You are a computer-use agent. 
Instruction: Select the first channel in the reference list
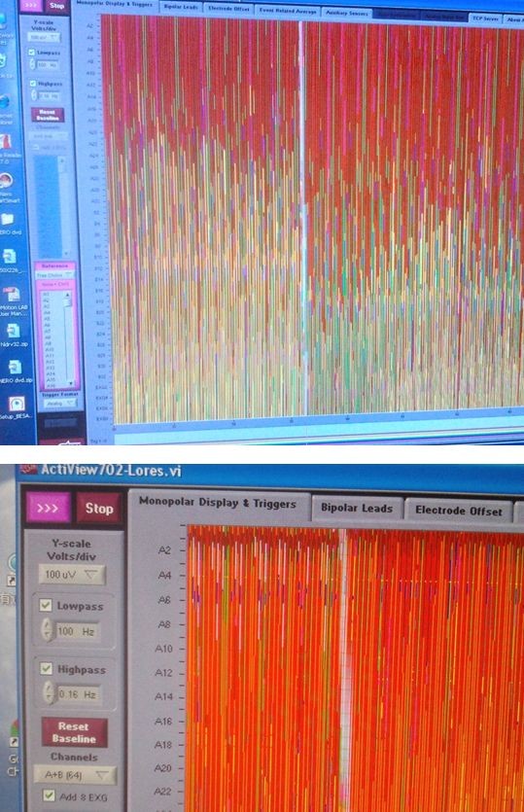(x=47, y=294)
